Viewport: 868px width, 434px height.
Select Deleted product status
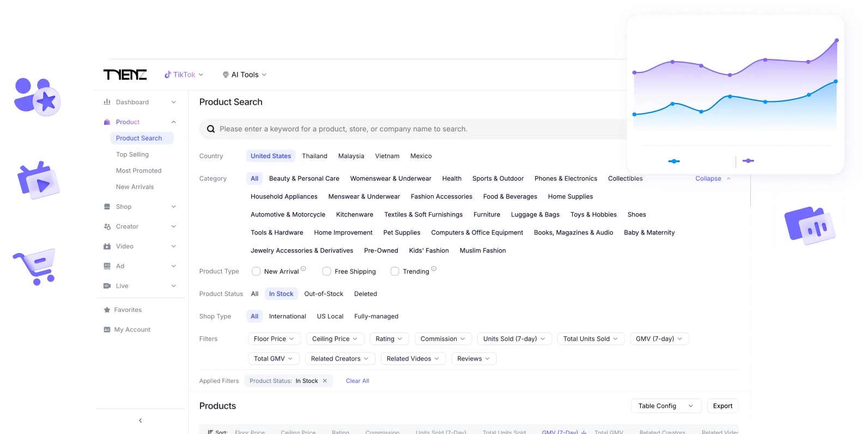tap(366, 294)
